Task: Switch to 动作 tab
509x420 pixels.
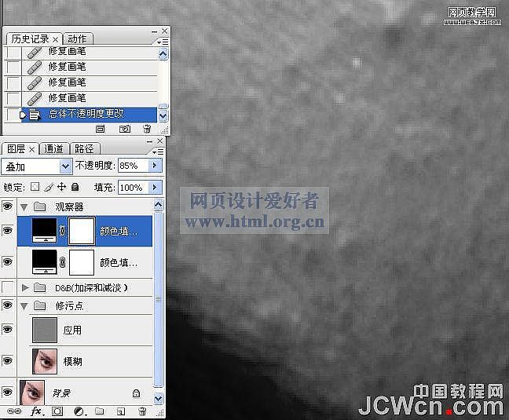Action: [x=77, y=39]
